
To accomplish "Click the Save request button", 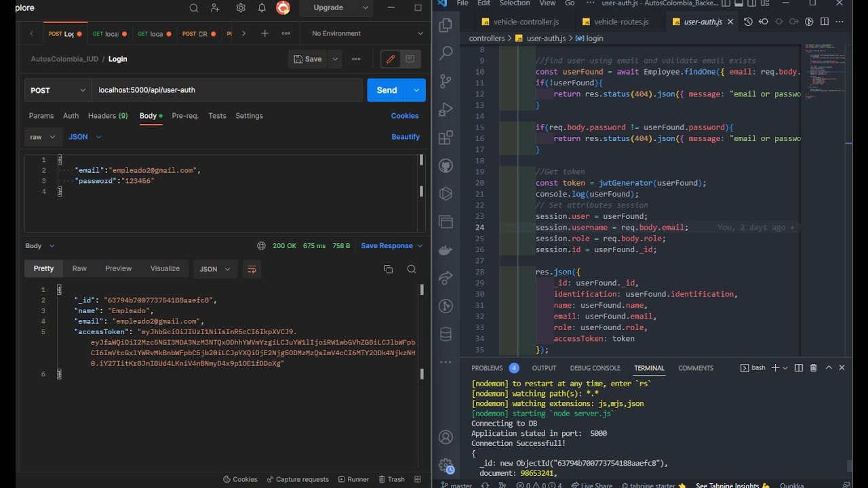I will [x=308, y=59].
